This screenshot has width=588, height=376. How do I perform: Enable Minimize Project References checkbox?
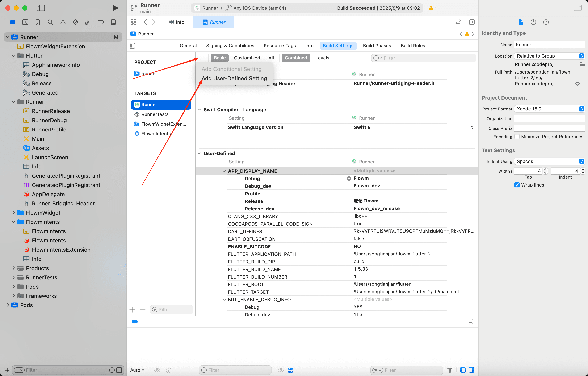517,137
